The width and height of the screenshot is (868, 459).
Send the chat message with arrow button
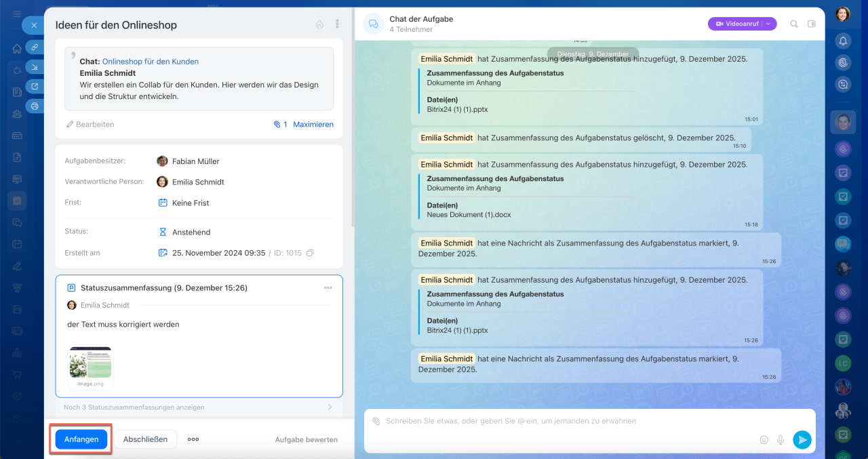[x=802, y=440]
